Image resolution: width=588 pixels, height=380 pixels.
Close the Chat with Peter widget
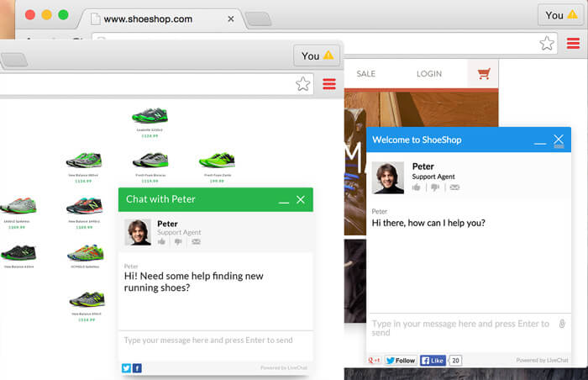(301, 199)
